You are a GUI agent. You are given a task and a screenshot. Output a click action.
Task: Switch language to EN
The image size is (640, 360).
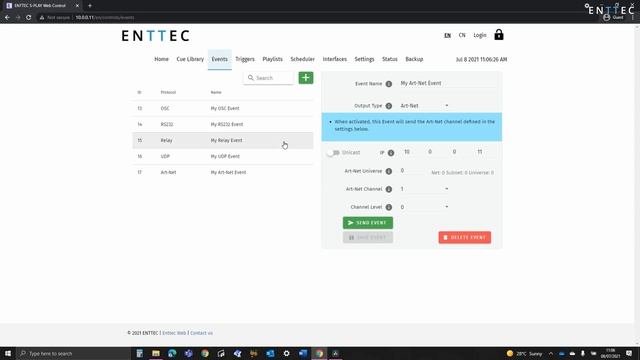pyautogui.click(x=448, y=35)
